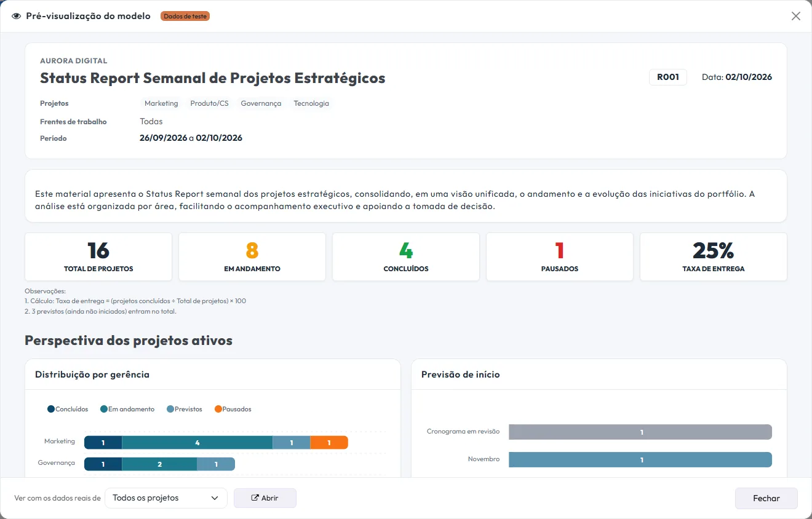Select the Tecnologia project tag
The height and width of the screenshot is (519, 812).
click(311, 103)
